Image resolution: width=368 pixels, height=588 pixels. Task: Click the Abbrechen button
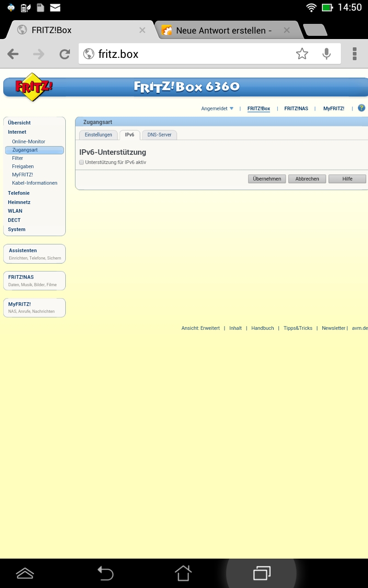tap(307, 179)
